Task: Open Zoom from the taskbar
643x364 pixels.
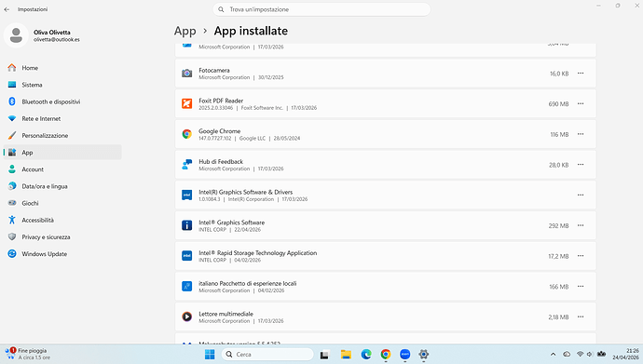Action: tap(405, 354)
